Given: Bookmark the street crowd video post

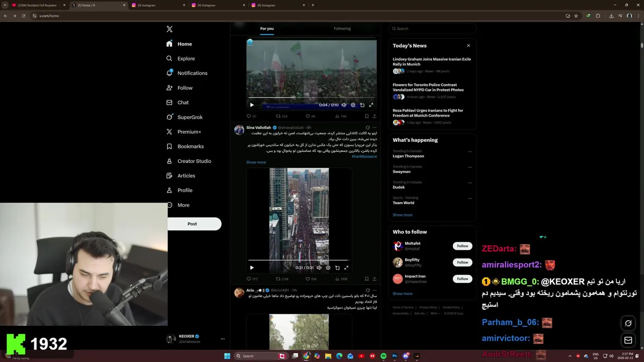Looking at the screenshot, I should [x=366, y=279].
